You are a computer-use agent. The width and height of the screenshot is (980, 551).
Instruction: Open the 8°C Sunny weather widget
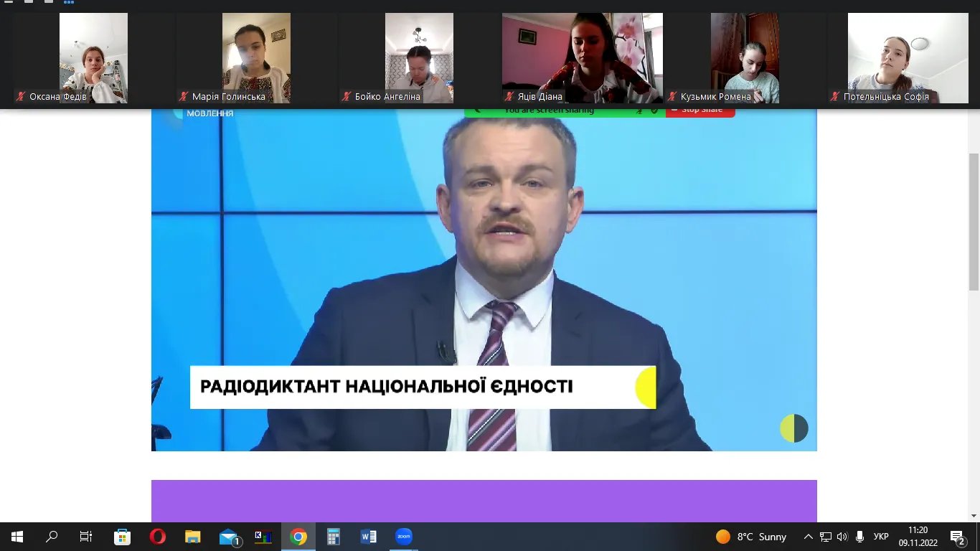pos(751,537)
